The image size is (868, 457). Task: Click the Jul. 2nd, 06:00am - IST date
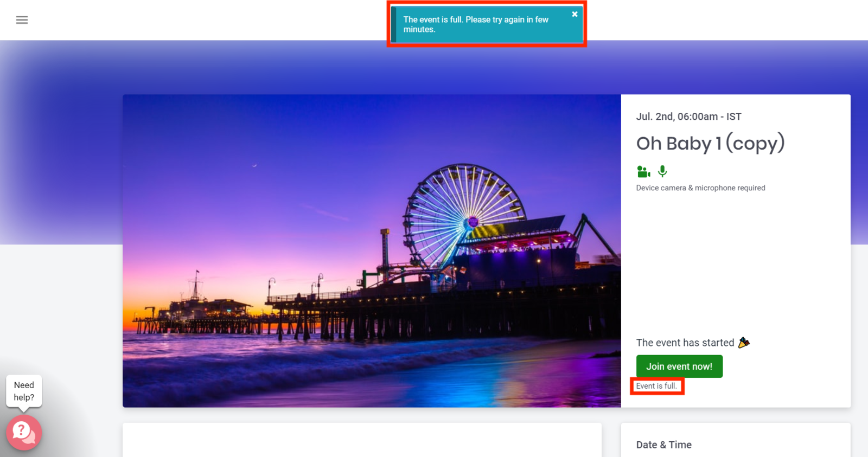(x=688, y=117)
